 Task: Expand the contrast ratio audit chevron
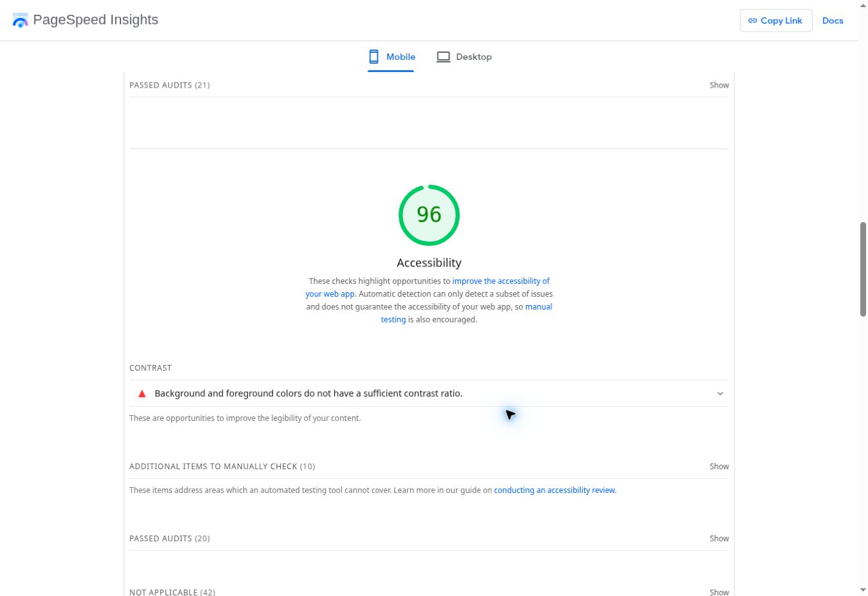point(720,393)
